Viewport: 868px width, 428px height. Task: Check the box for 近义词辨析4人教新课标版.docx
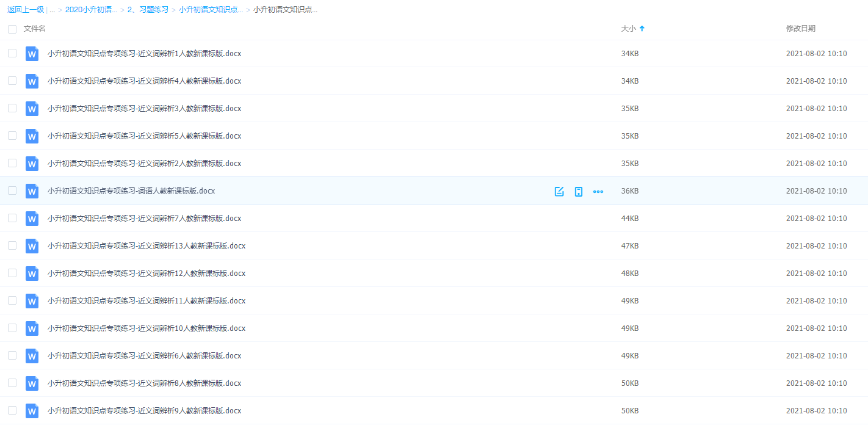coord(12,81)
